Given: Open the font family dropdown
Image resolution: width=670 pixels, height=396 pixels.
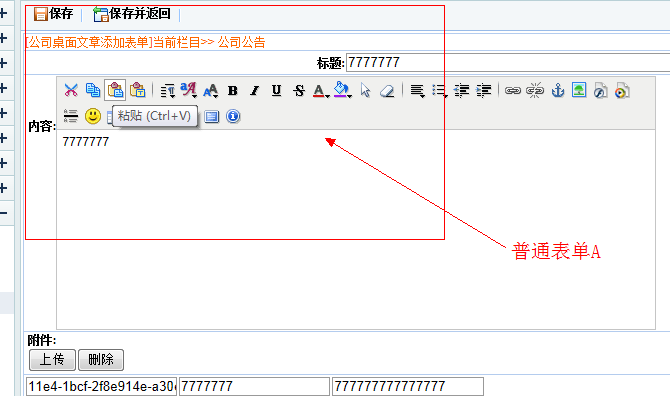Looking at the screenshot, I should pyautogui.click(x=188, y=90).
